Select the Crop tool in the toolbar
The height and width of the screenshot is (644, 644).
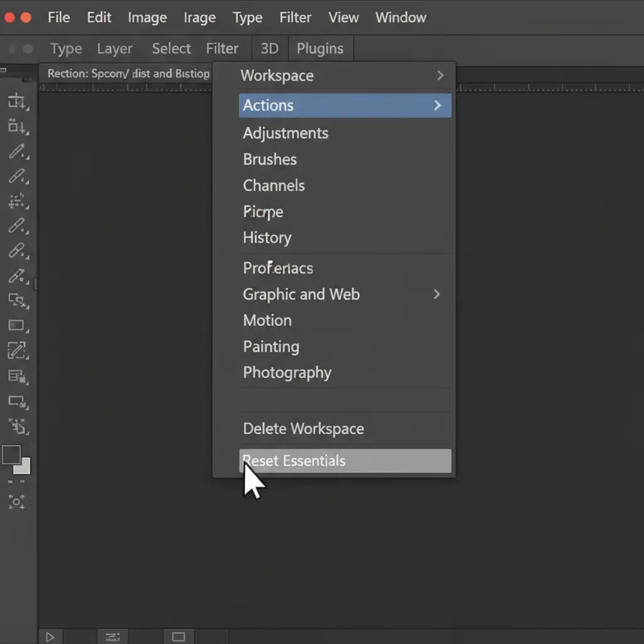[x=16, y=101]
